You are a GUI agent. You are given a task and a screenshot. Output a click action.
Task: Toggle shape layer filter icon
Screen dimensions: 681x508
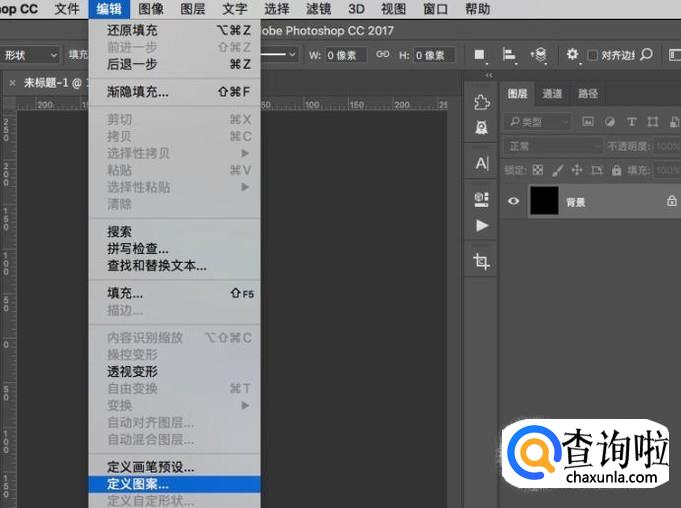(x=653, y=122)
